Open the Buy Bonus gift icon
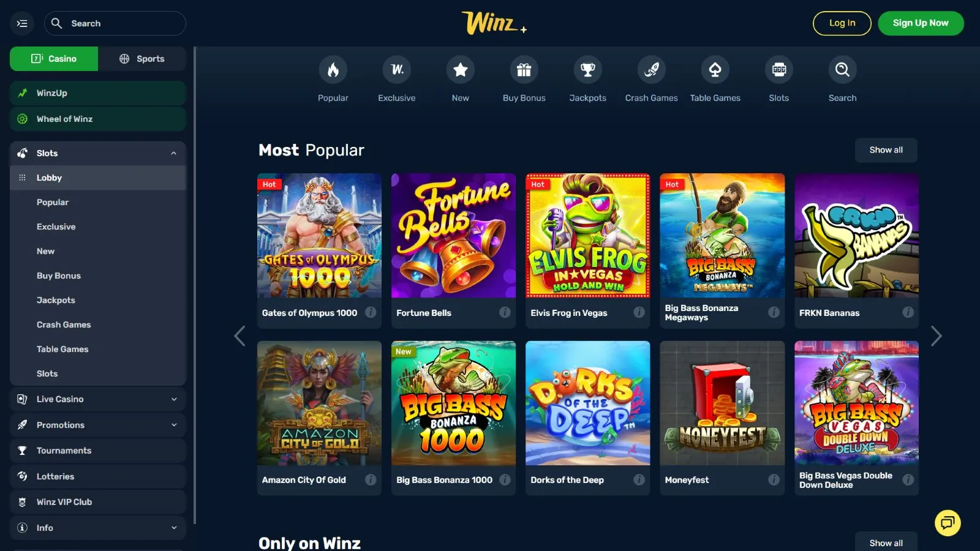Image resolution: width=980 pixels, height=551 pixels. tap(524, 70)
